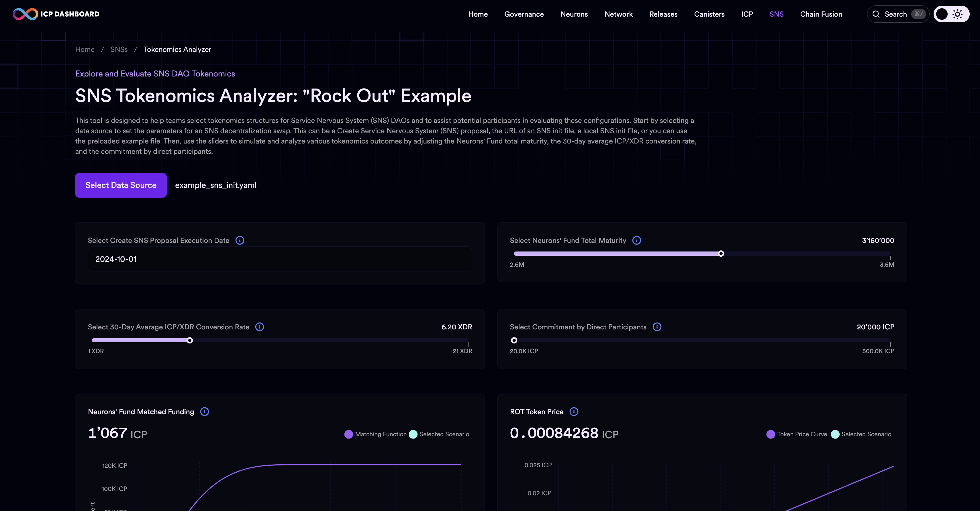Open info icon for Proposal Execution Date
980x511 pixels.
point(240,240)
